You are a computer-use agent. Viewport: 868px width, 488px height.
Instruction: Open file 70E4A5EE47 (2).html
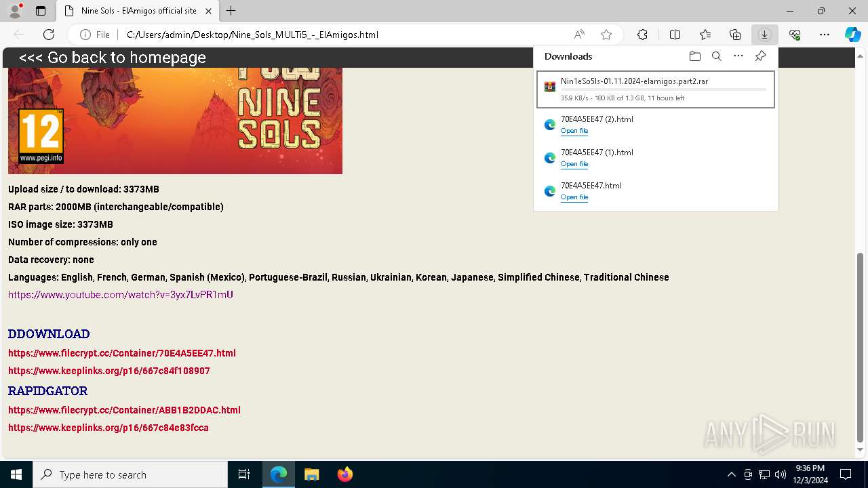tap(574, 131)
